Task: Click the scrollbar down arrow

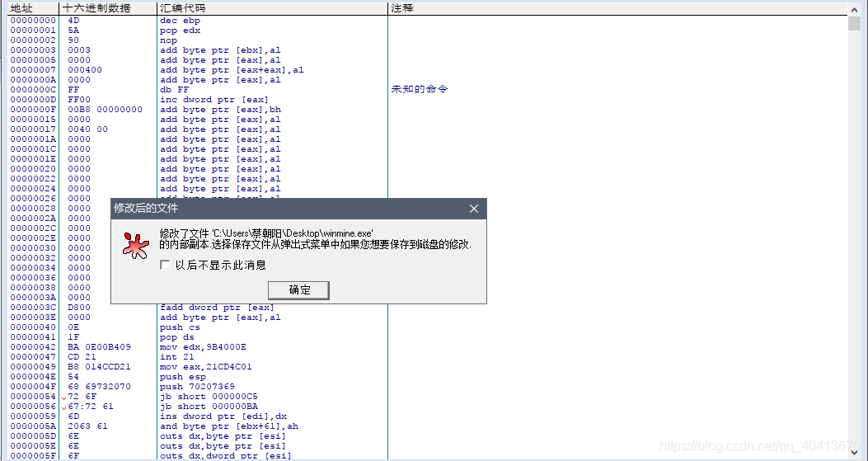Action: [x=855, y=453]
